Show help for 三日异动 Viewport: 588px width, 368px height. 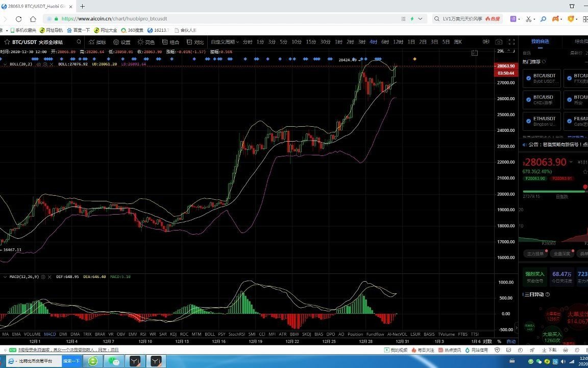(x=548, y=295)
